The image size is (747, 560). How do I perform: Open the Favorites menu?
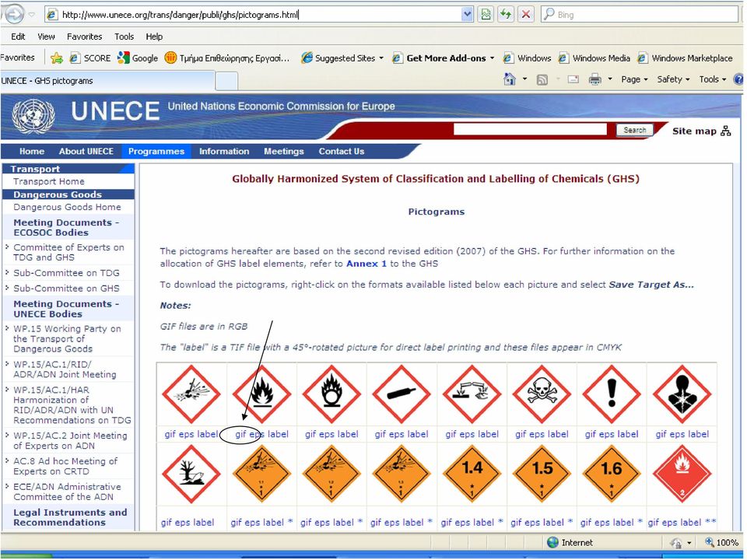(x=84, y=37)
